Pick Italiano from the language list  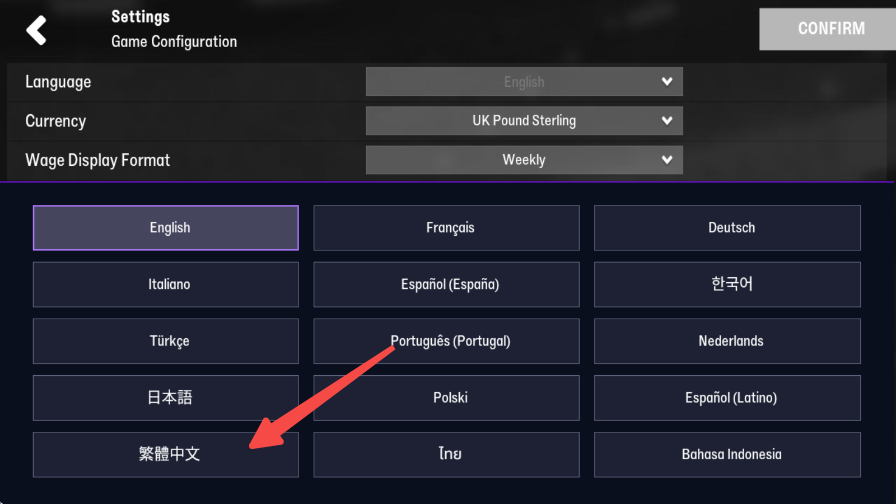click(x=166, y=285)
